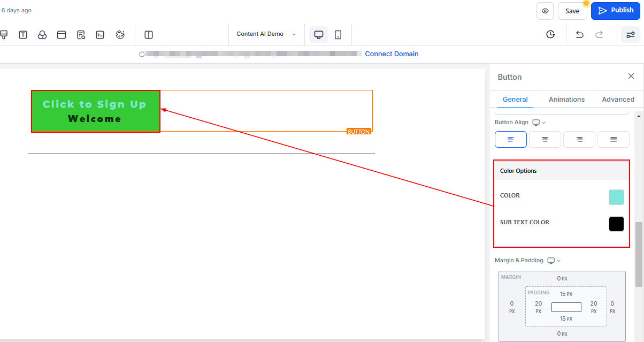Open version history clock icon
Viewport: 644px width, 342px height.
(550, 35)
